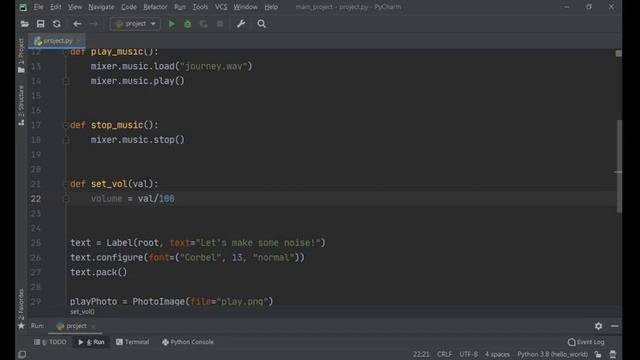This screenshot has width=640, height=360.
Task: Click the text.pack() line
Action: tap(98, 272)
